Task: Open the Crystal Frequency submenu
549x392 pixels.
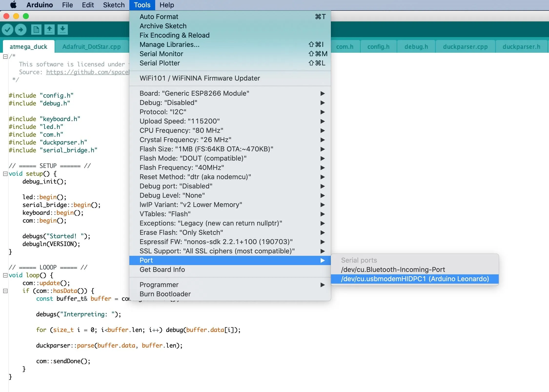Action: [x=230, y=140]
